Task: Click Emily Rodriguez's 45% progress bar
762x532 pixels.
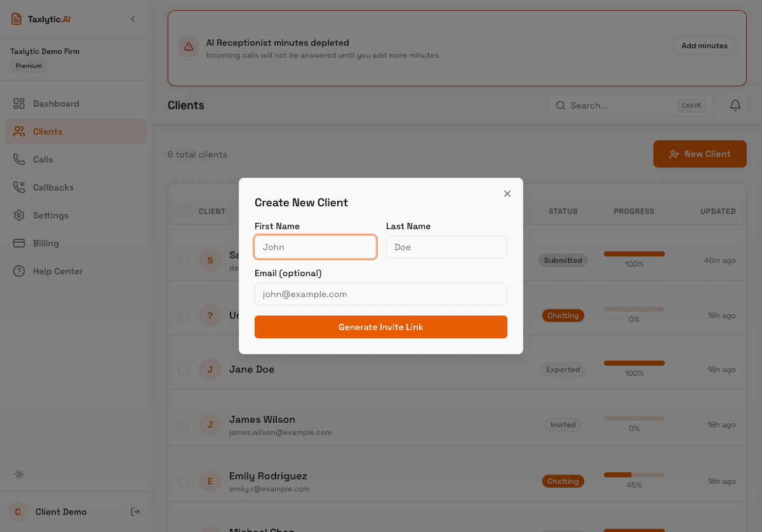Action: point(634,474)
